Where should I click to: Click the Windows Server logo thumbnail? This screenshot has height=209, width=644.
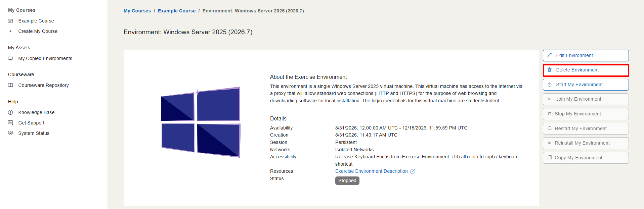coord(201,122)
